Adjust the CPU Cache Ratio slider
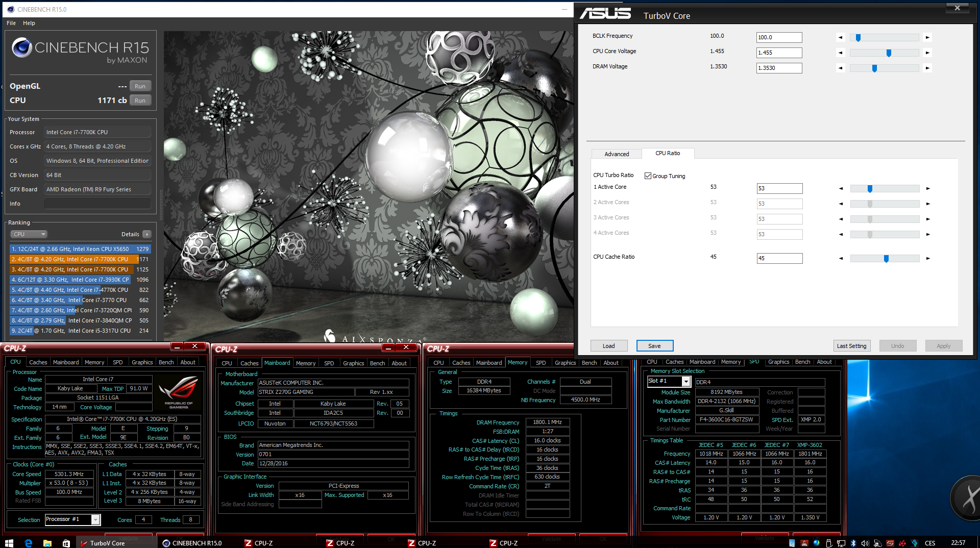Screen dimensions: 980x548 tap(885, 259)
